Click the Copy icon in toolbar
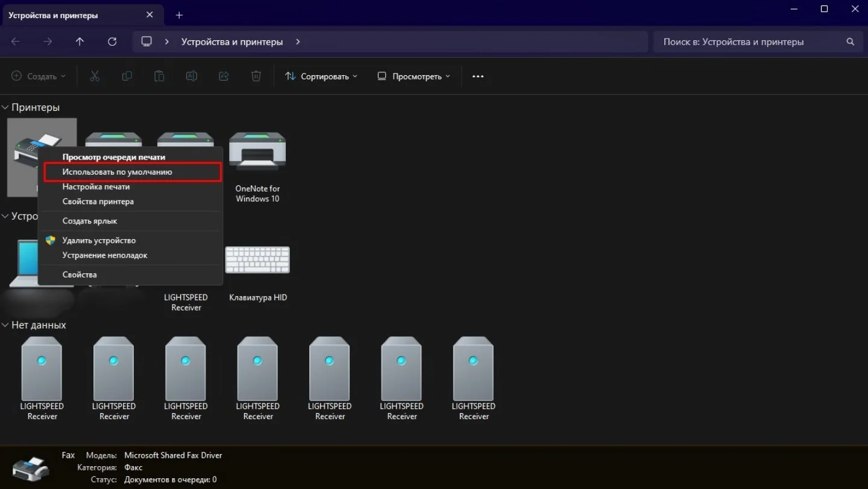 click(x=127, y=76)
